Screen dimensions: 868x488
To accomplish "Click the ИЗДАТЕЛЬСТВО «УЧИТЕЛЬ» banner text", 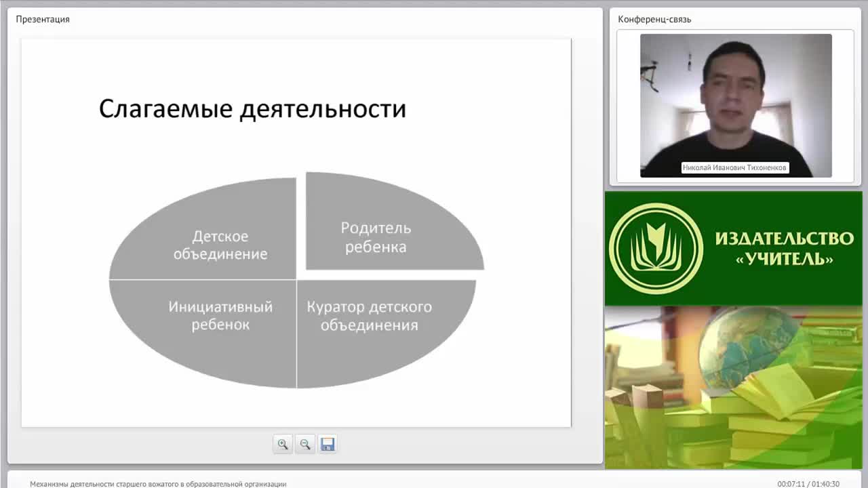I will tap(784, 248).
